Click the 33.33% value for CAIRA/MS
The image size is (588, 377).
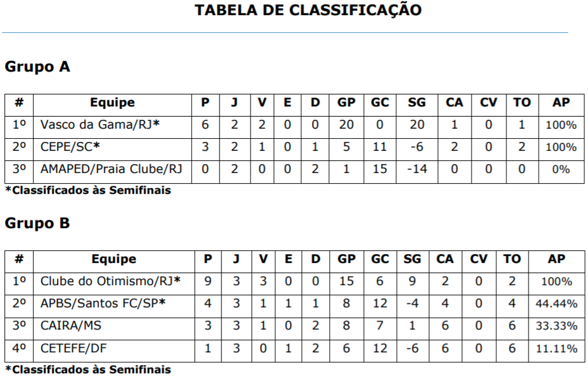(556, 326)
